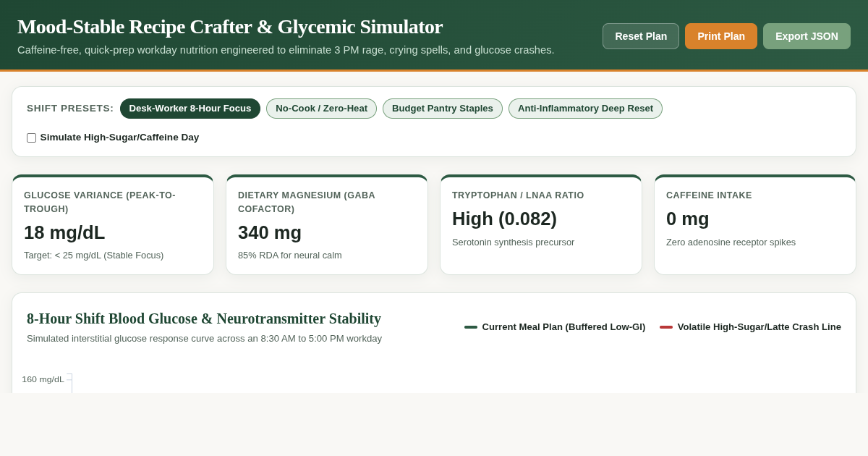The image size is (868, 456).
Task: Click the caffeine-free workday nutrition tagline
Action: (x=286, y=50)
